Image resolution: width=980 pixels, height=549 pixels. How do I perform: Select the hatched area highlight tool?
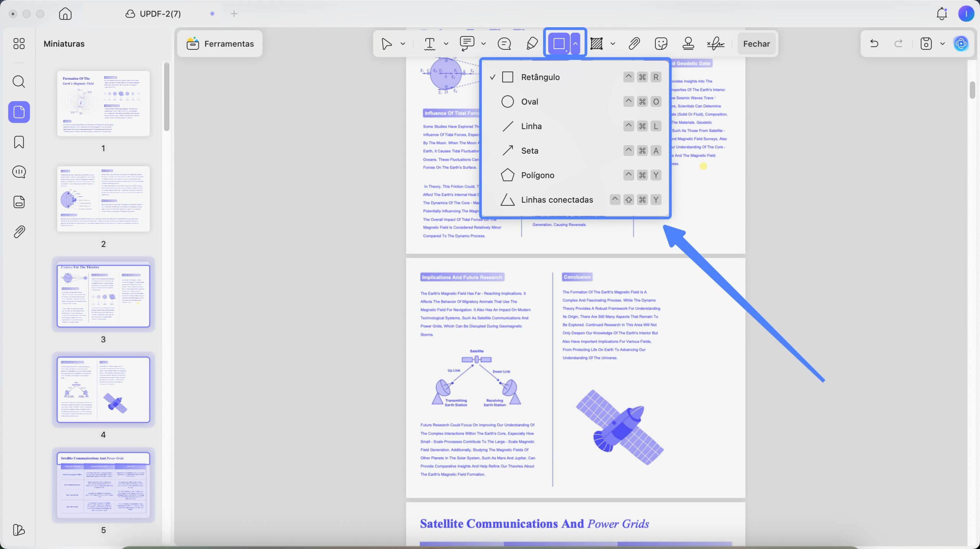(x=596, y=44)
